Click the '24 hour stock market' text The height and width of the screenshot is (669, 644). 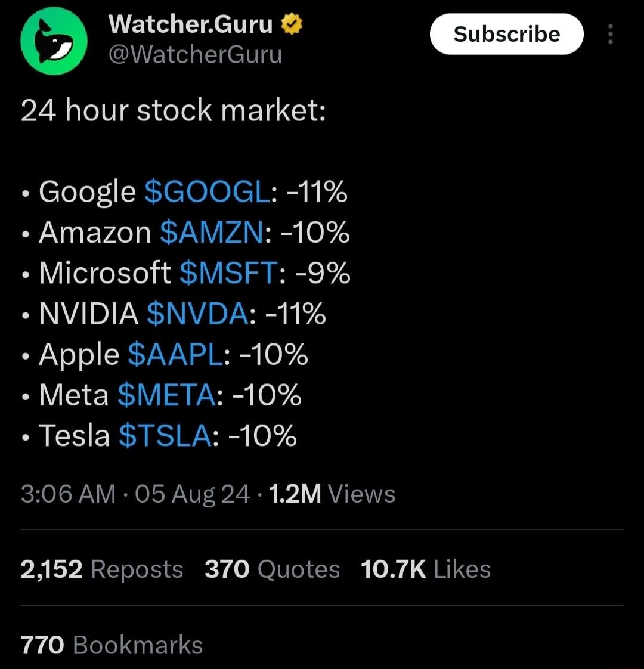[x=173, y=111]
